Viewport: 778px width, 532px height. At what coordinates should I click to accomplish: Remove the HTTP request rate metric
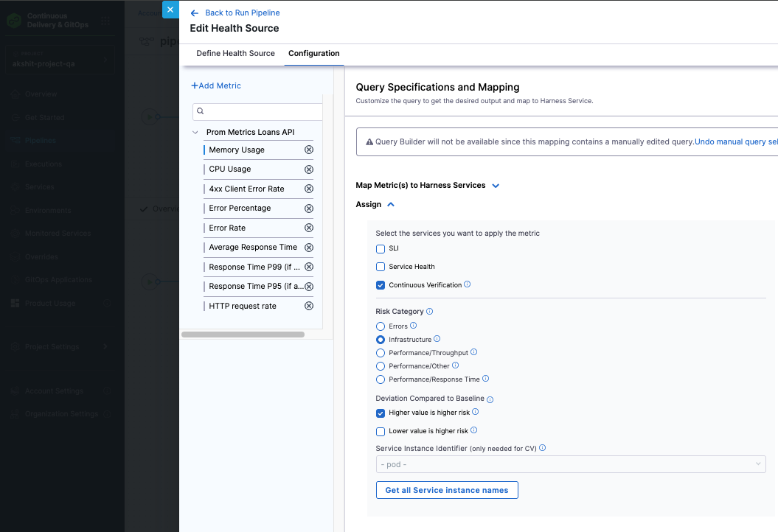[309, 306]
